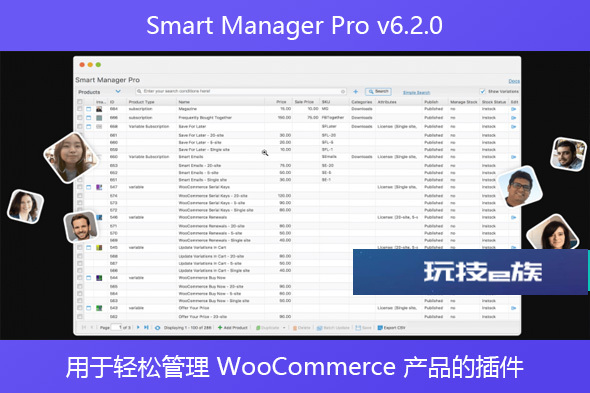Click the search conditions input field
This screenshot has height=393, width=590.
point(241,91)
